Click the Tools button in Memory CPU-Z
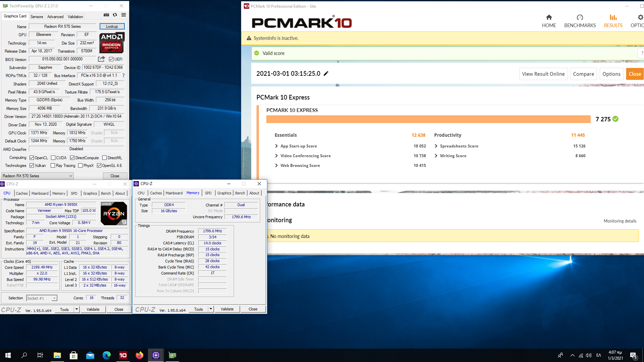Screen dimensions: 644x362 pos(199,309)
